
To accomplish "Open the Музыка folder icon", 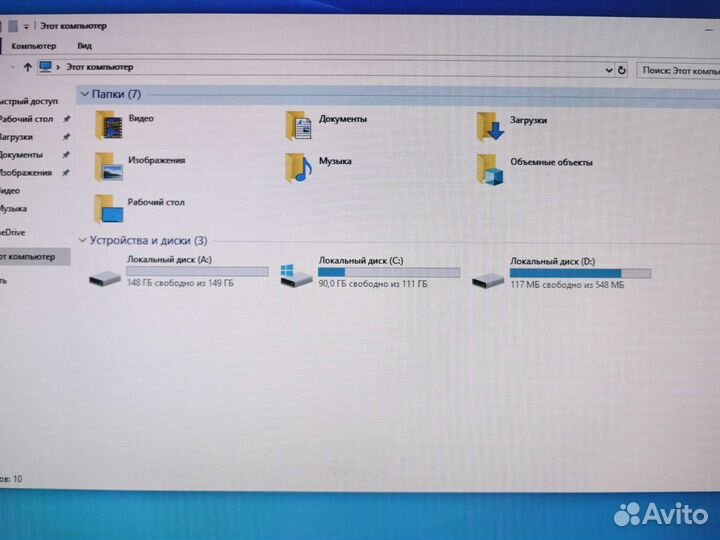I will 298,168.
